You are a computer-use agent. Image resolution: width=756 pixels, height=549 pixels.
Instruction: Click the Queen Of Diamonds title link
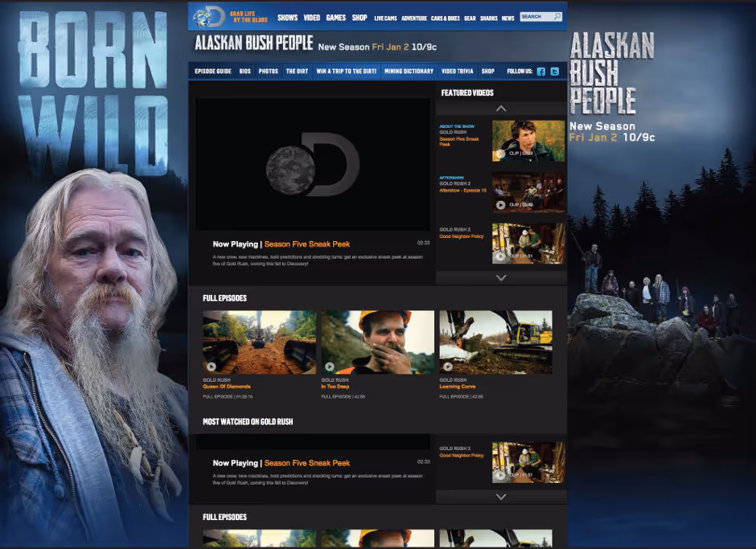227,387
